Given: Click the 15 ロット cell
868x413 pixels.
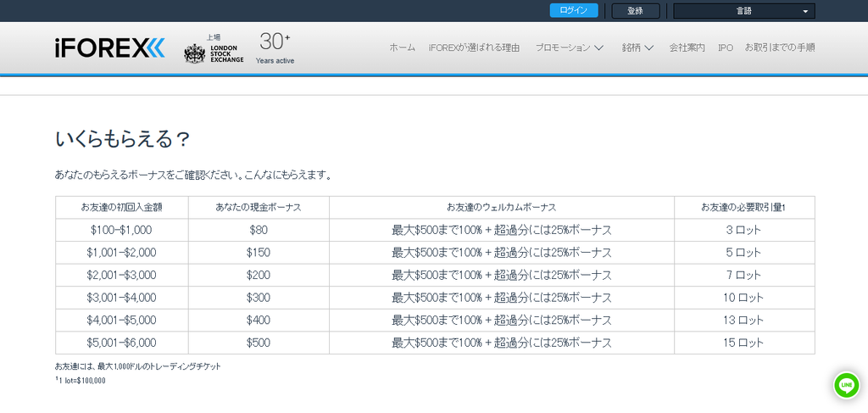Looking at the screenshot, I should point(744,343).
